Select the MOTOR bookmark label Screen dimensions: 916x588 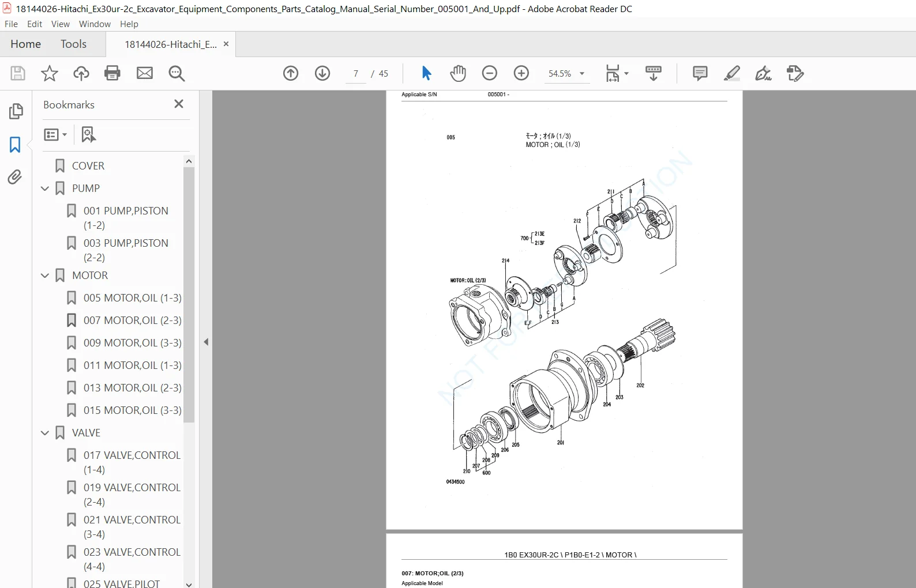pyautogui.click(x=90, y=276)
